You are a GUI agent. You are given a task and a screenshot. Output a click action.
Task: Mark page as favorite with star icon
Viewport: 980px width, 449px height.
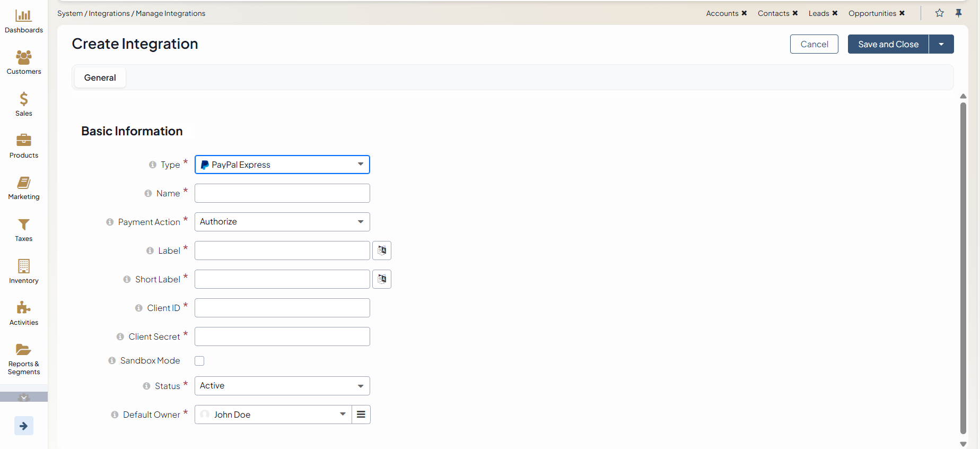point(939,13)
